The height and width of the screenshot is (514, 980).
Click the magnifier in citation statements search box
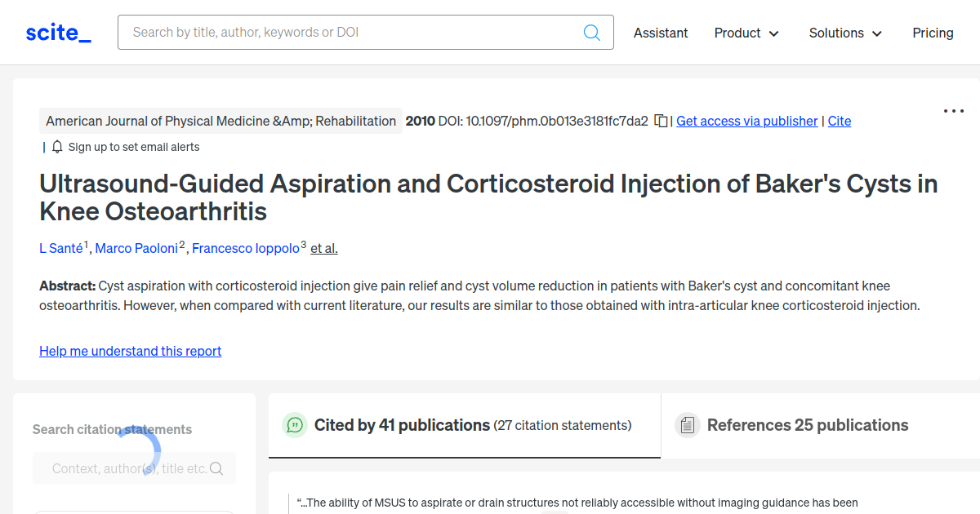pyautogui.click(x=216, y=468)
